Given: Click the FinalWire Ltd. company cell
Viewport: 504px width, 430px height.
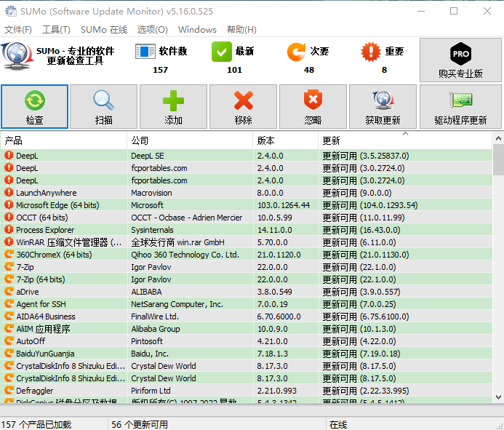Looking at the screenshot, I should click(x=155, y=316).
